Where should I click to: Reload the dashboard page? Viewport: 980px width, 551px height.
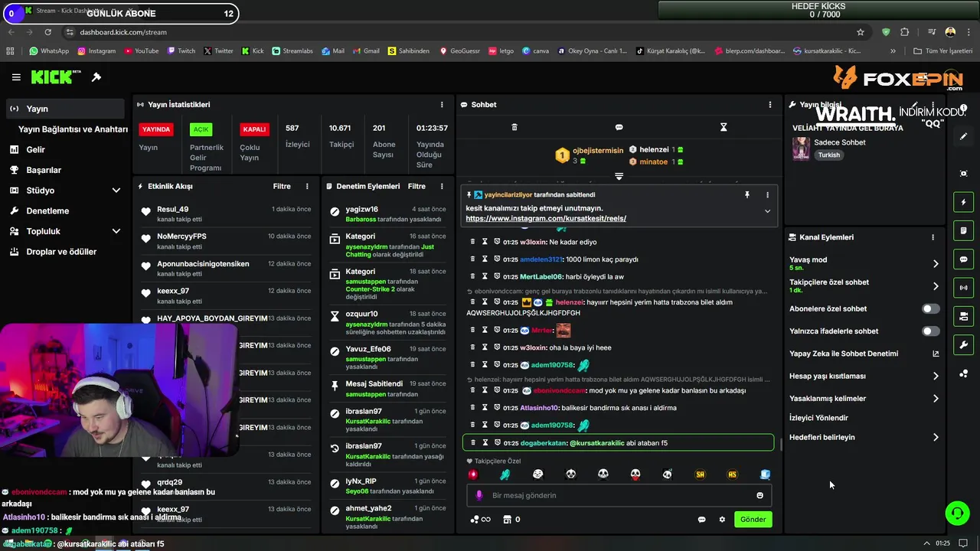click(x=47, y=32)
